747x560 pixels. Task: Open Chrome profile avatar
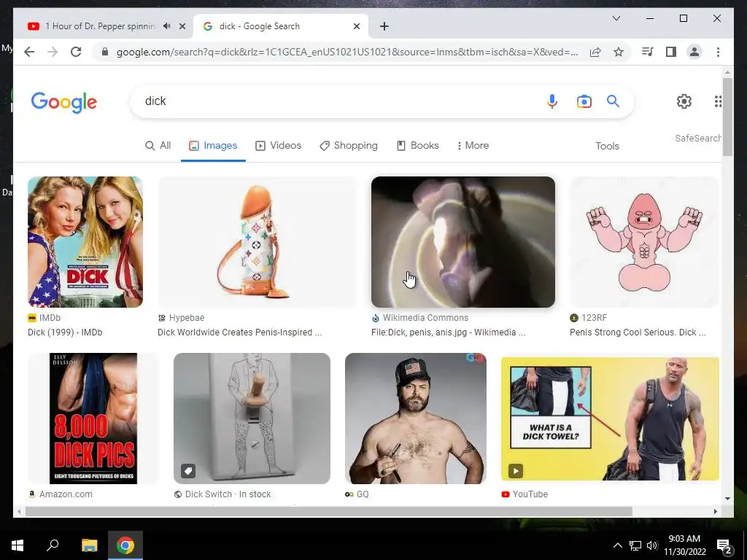click(x=694, y=52)
